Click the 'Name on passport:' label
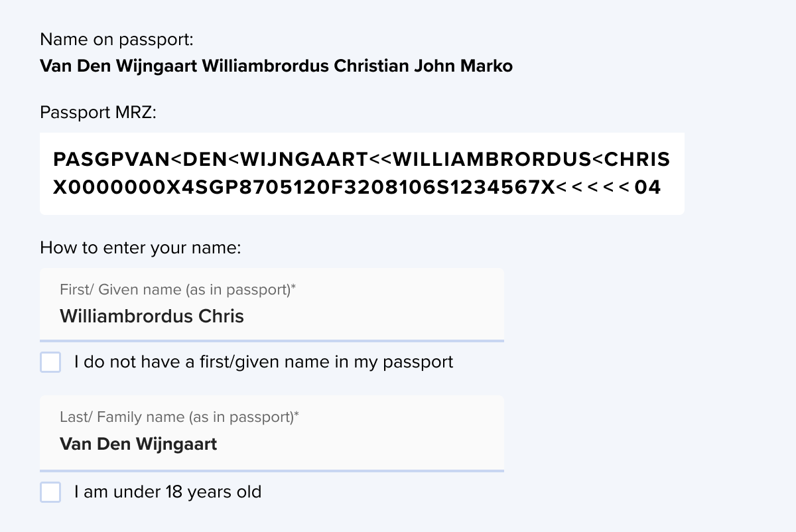The height and width of the screenshot is (532, 796). click(x=117, y=40)
